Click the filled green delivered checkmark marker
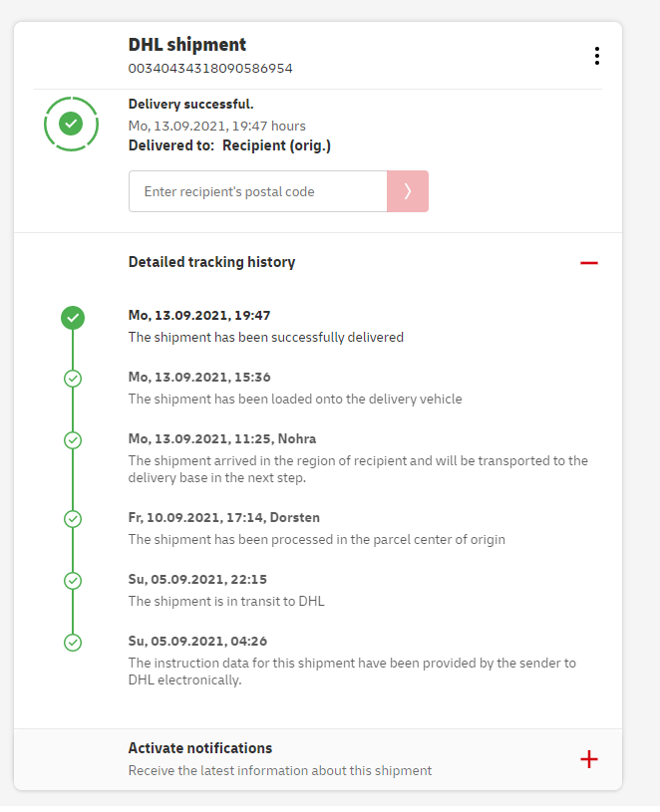The image size is (660, 812). tap(72, 318)
